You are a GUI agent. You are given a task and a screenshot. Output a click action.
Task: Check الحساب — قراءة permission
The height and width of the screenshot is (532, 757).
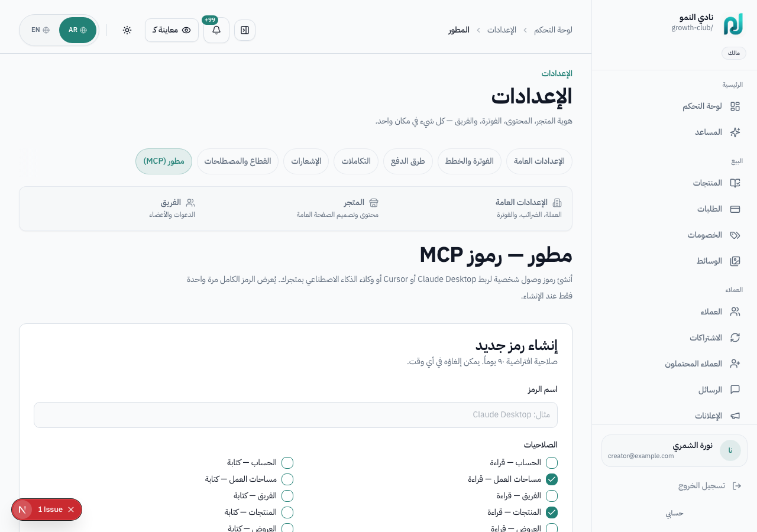(x=552, y=463)
